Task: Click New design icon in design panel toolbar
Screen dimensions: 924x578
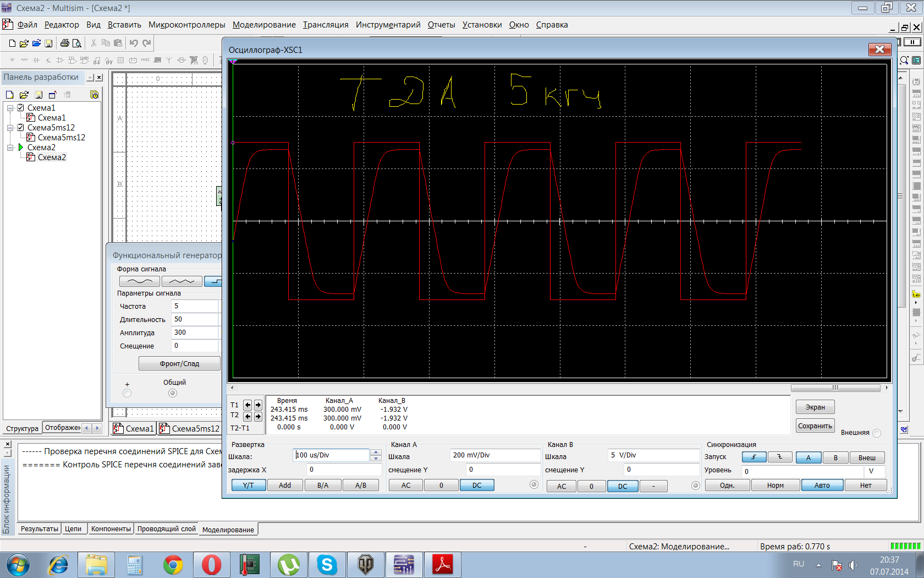Action: pyautogui.click(x=9, y=95)
